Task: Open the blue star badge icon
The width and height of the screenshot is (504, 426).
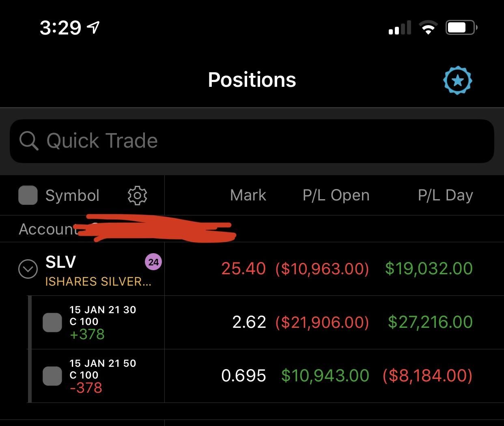Action: tap(457, 80)
